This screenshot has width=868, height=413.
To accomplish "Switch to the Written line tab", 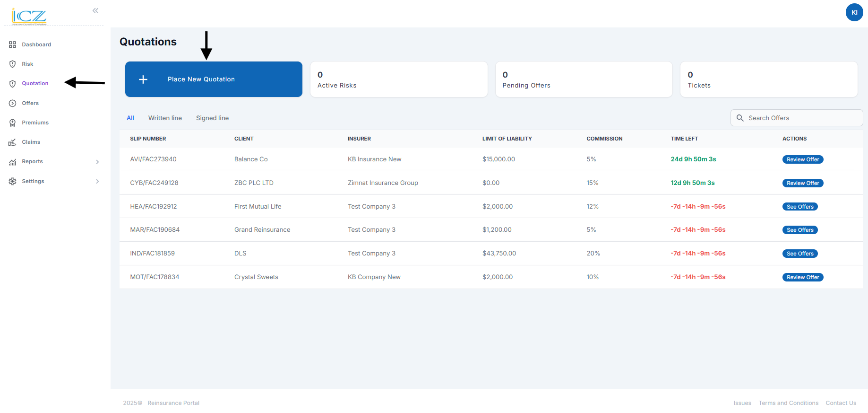I will click(x=165, y=118).
